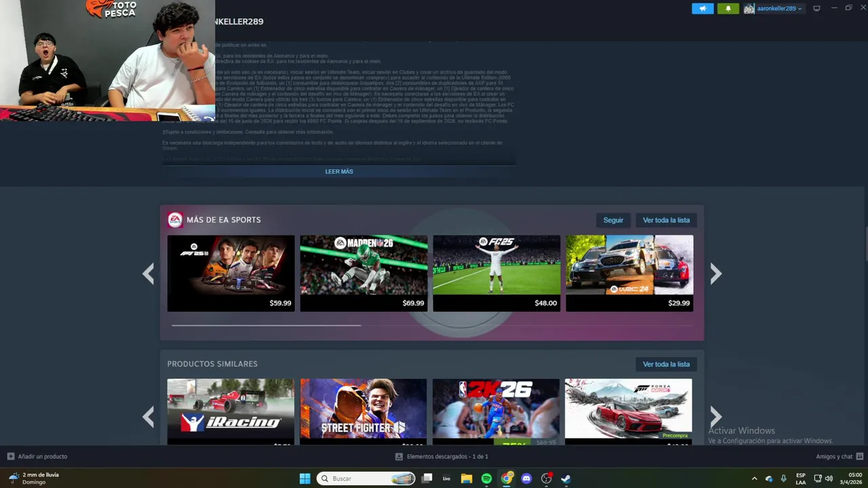Click the EA Sports carousel scroll bar

266,325
